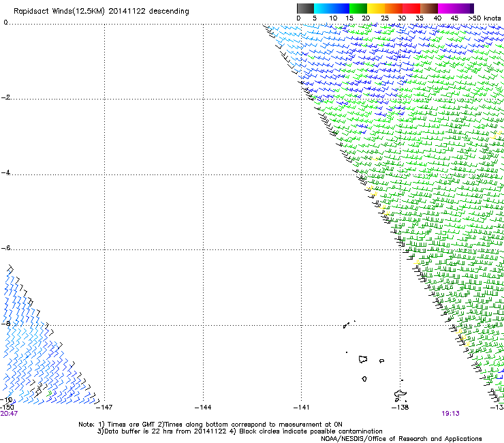The image size is (504, 443).
Task: Click the green 15-20 knots legend color
Action: [358, 8]
